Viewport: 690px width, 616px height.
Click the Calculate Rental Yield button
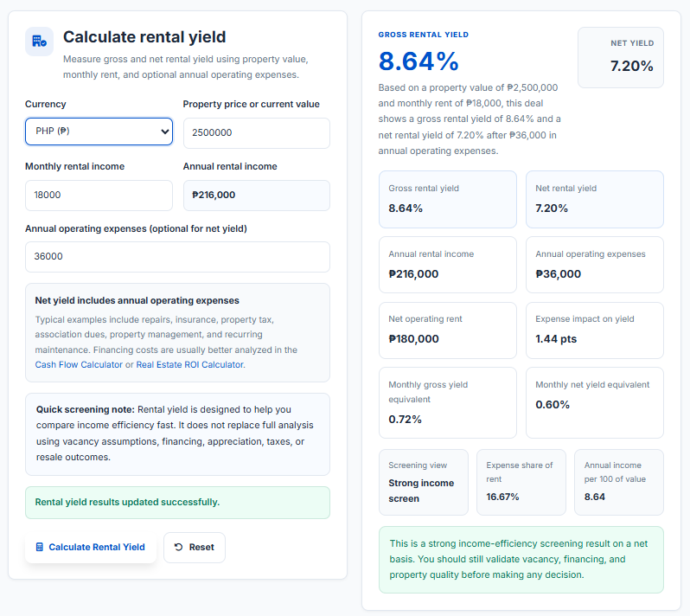point(91,548)
